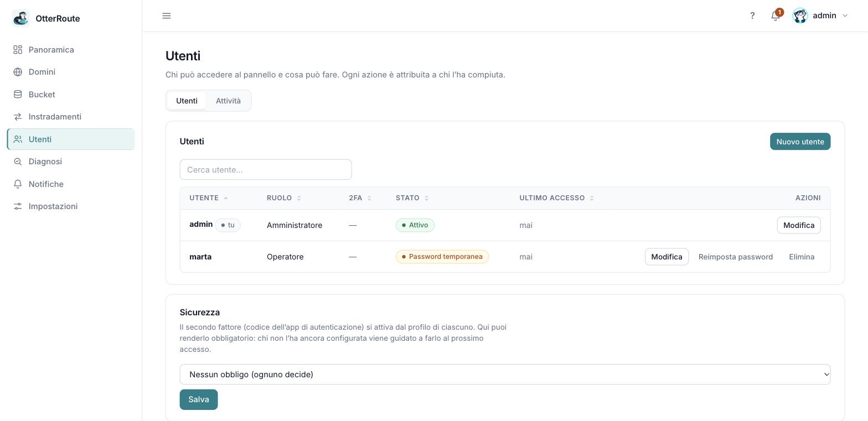The width and height of the screenshot is (868, 421).
Task: Open the Impostazioni page
Action: [71, 206]
